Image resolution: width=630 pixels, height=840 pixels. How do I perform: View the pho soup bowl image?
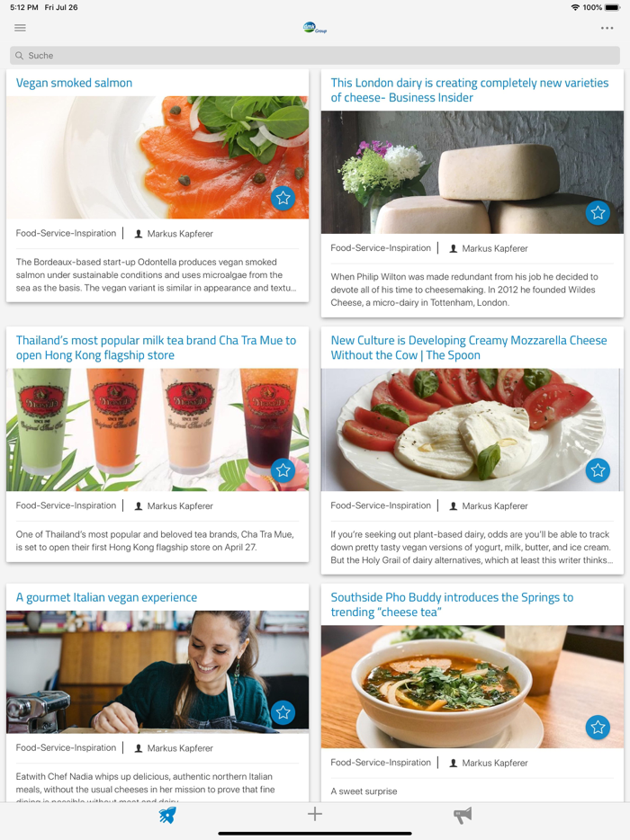472,687
